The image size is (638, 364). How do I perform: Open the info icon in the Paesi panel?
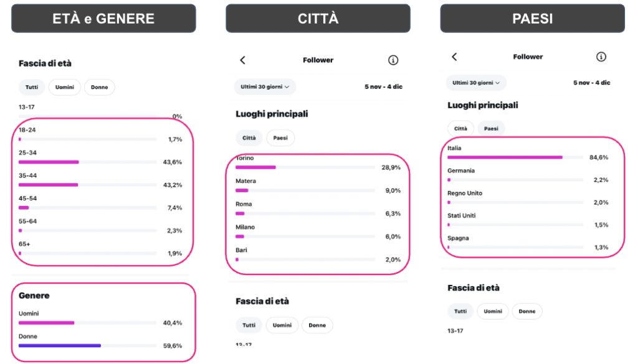point(601,57)
